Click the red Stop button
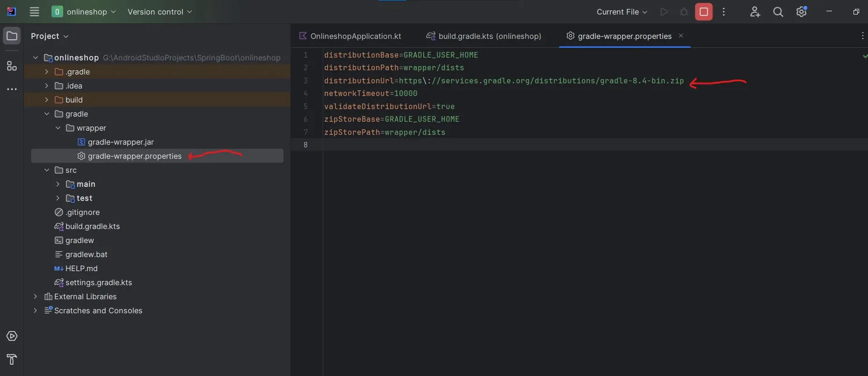The height and width of the screenshot is (376, 868). (704, 12)
